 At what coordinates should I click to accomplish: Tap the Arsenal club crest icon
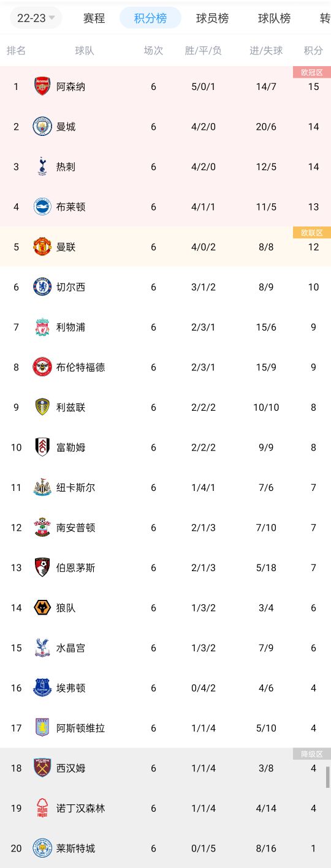coord(42,86)
